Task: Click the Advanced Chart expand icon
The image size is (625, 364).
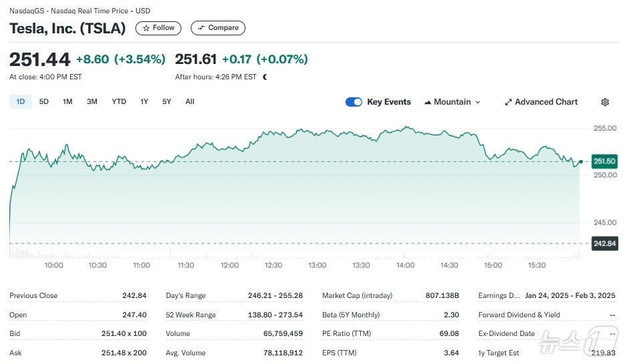Action: 508,102
